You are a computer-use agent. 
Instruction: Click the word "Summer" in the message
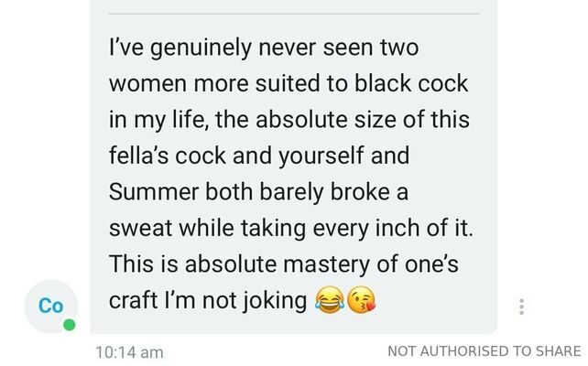click(x=154, y=192)
